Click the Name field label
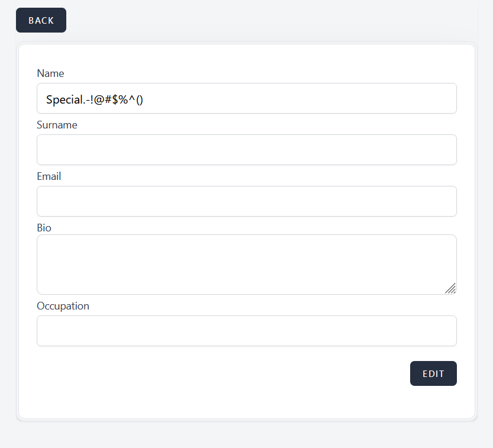The image size is (493, 448). 50,73
